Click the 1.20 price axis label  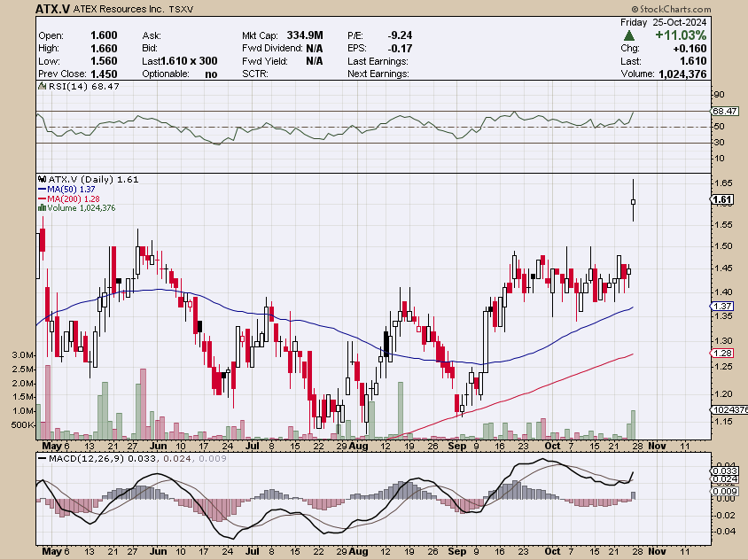click(722, 394)
